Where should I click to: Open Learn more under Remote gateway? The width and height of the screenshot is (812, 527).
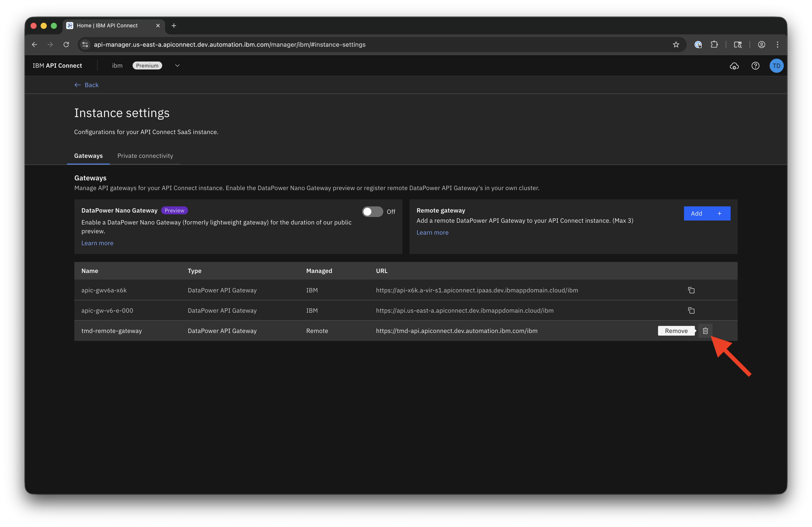click(x=432, y=232)
